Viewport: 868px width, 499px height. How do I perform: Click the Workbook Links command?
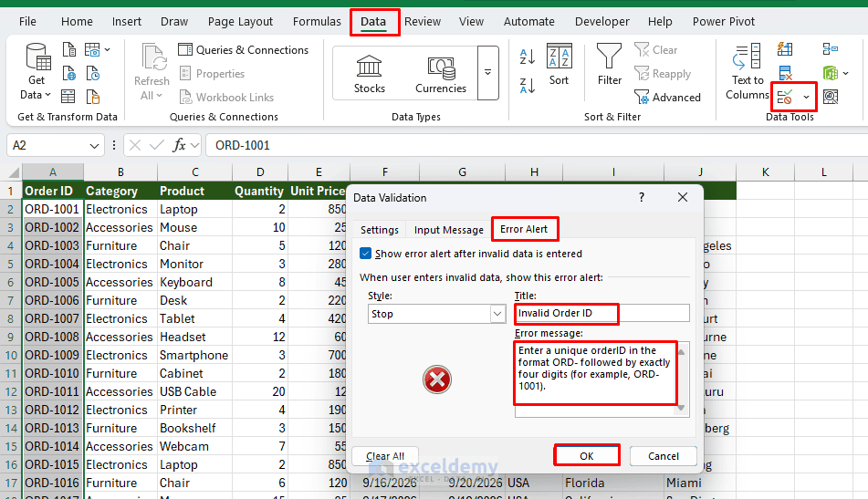pos(226,98)
